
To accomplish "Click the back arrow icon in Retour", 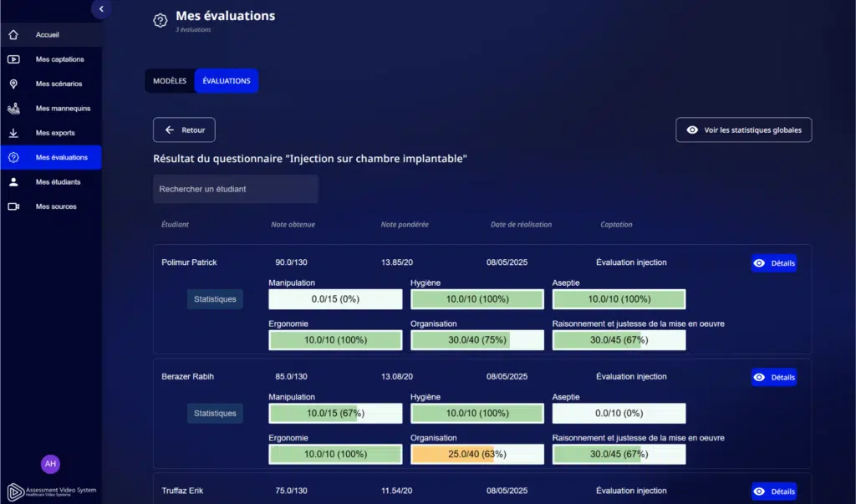I will pyautogui.click(x=169, y=130).
